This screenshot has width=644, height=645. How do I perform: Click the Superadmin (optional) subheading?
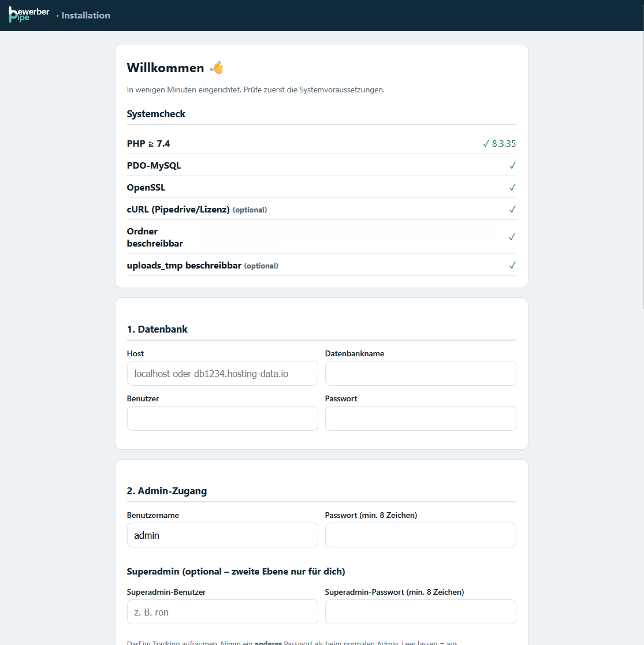(236, 571)
